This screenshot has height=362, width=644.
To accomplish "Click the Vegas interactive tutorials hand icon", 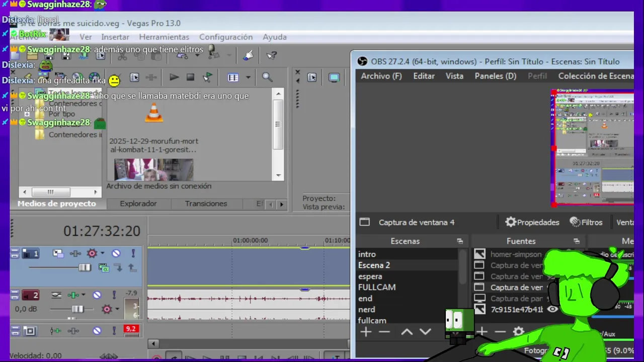I will click(248, 55).
